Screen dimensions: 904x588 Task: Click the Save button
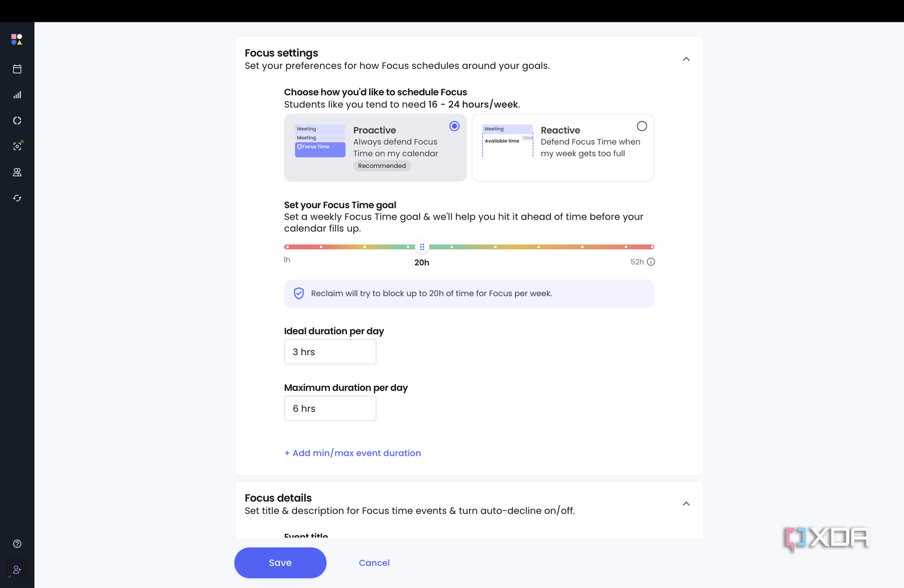point(280,563)
